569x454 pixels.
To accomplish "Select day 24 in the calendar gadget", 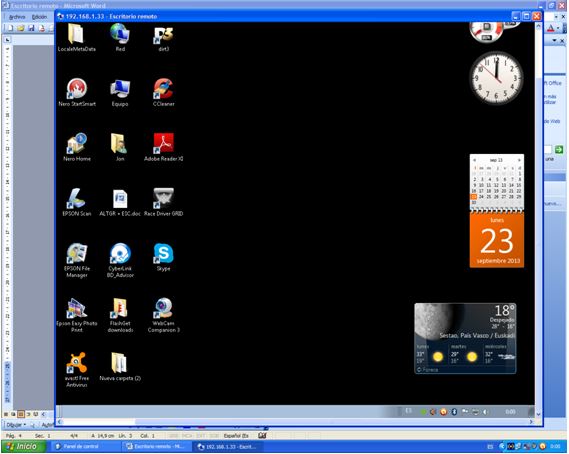I will pos(481,197).
